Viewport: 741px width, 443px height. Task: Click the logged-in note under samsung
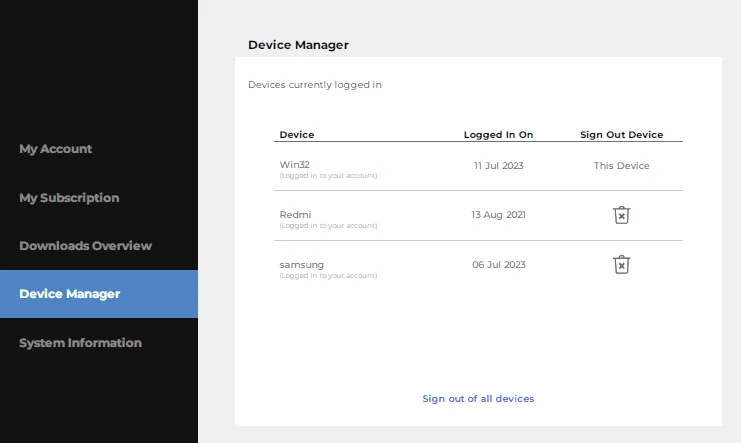tap(328, 276)
